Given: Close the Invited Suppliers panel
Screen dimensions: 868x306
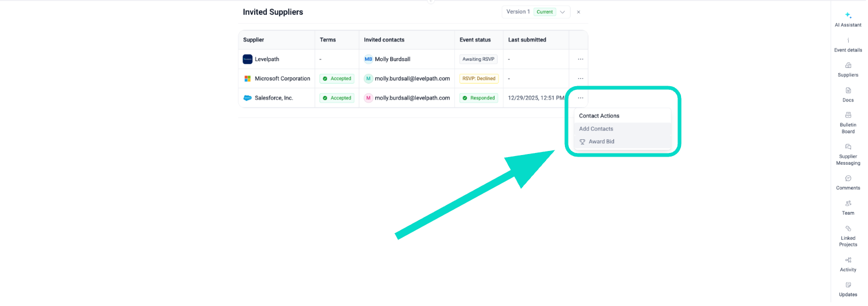Looking at the screenshot, I should [578, 12].
